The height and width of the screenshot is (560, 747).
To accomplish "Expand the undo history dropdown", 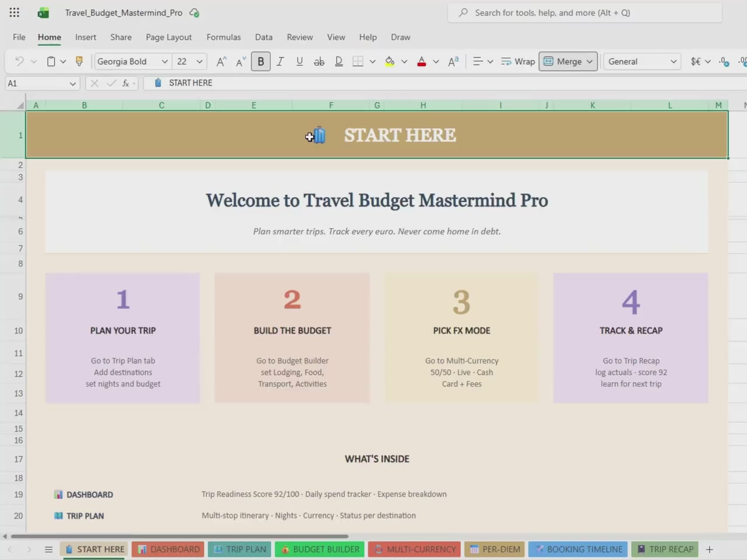I will [34, 61].
